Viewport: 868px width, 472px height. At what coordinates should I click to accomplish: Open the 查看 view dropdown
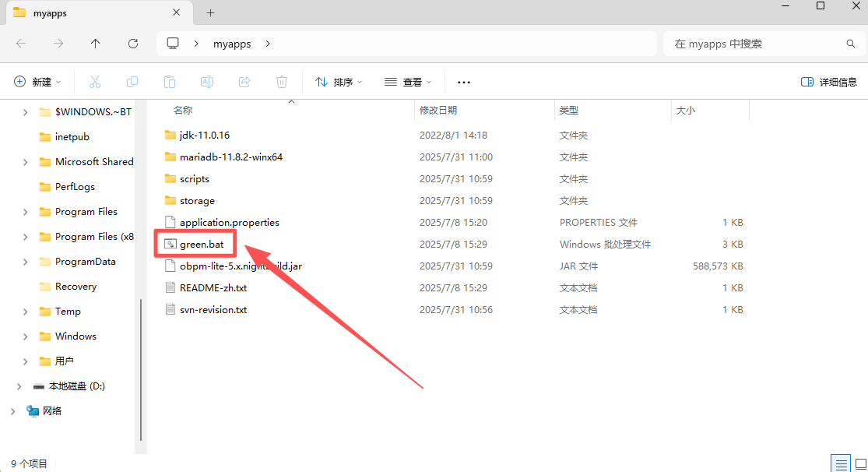click(407, 82)
